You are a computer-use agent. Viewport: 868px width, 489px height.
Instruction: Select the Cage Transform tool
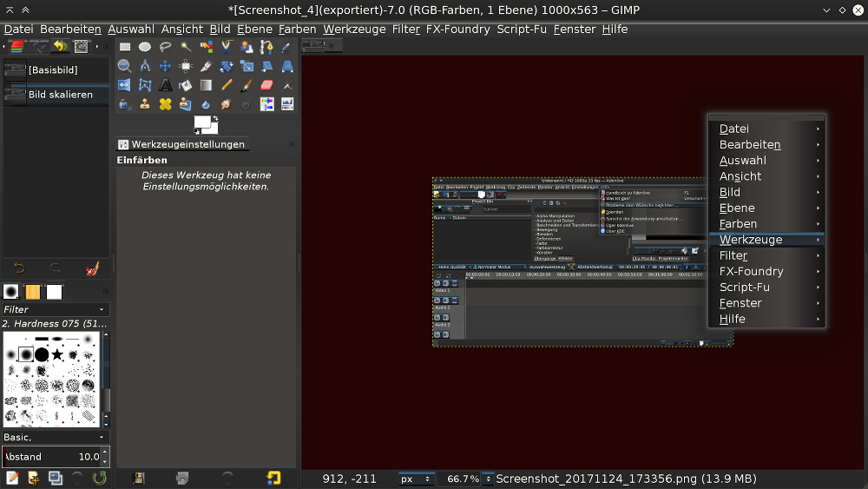point(145,85)
